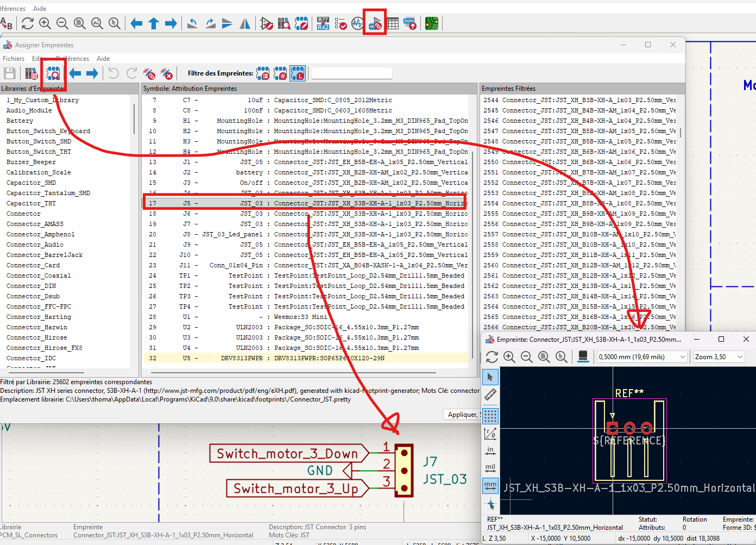This screenshot has width=756, height=545.
Task: Type in the footprint filter search field
Action: click(351, 73)
